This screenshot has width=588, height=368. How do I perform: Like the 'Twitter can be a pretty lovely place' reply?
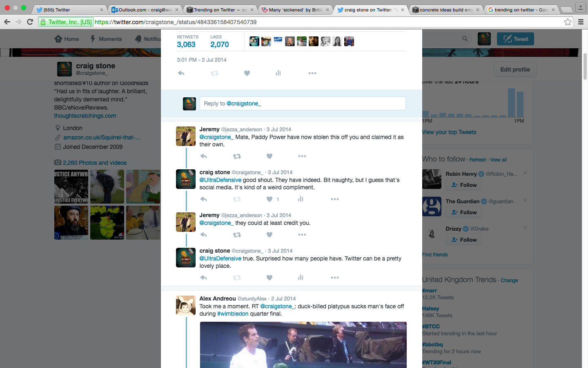[269, 278]
